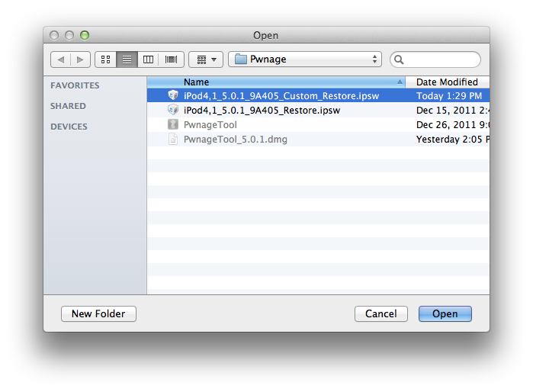Click the Devices sidebar heading

point(69,127)
